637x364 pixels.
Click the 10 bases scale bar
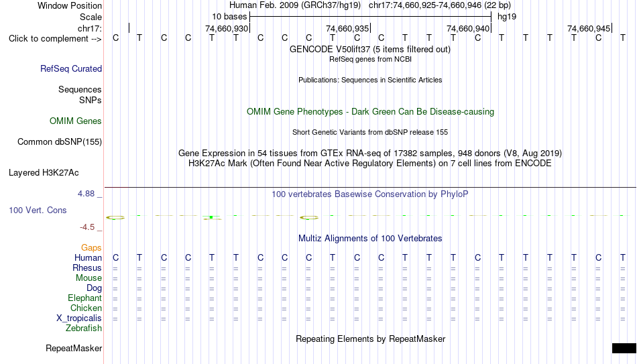coord(371,17)
